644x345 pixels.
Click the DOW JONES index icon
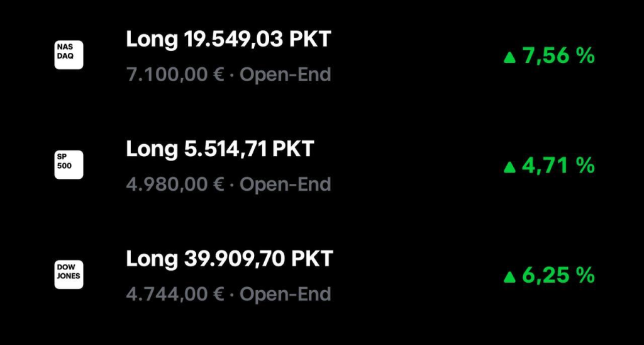(x=69, y=274)
